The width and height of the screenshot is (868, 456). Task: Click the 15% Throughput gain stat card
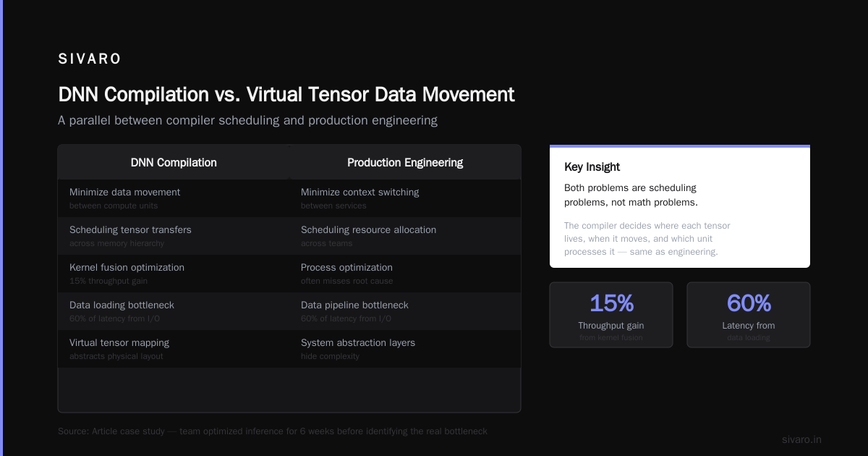(611, 315)
